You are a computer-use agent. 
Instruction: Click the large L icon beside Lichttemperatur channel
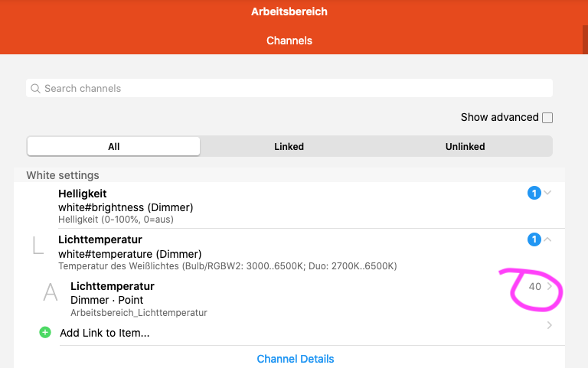click(x=38, y=246)
